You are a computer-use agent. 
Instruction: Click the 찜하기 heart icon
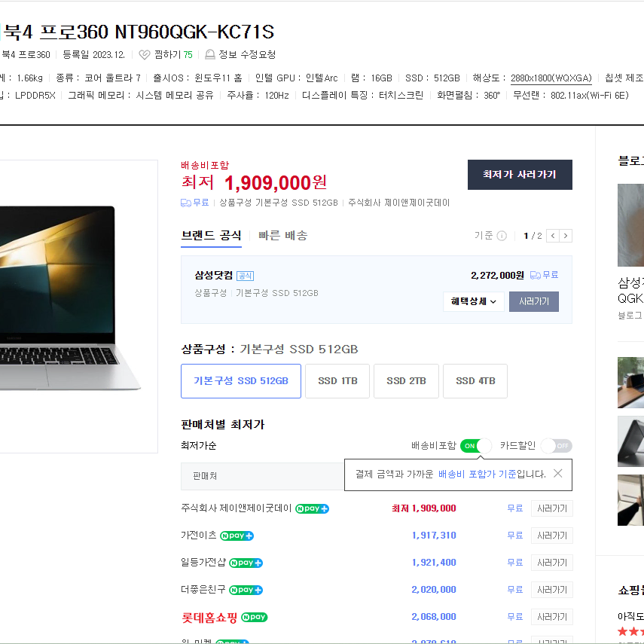145,55
